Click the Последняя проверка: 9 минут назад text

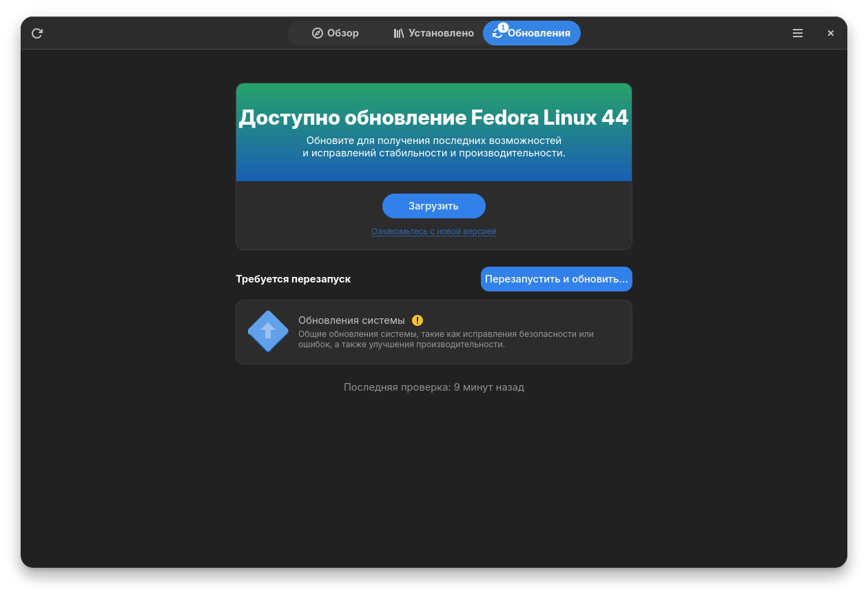click(434, 387)
